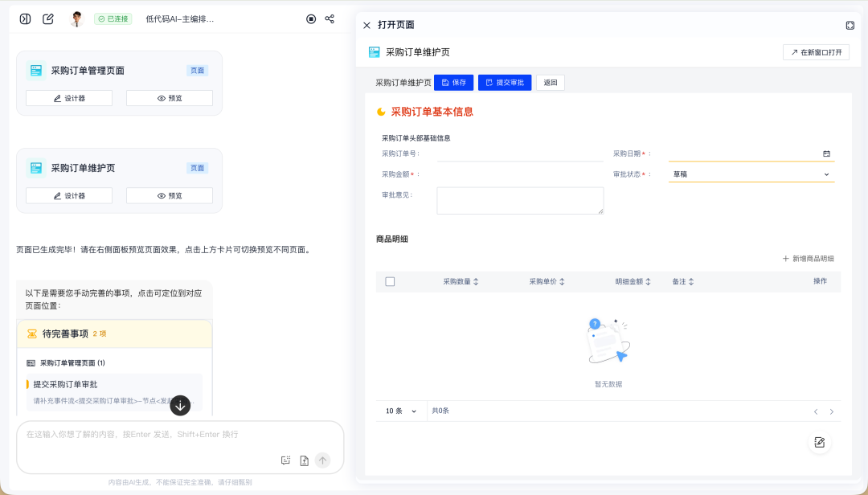The width and height of the screenshot is (868, 495).
Task: Click the scroll-to-bottom arrow button
Action: [180, 405]
